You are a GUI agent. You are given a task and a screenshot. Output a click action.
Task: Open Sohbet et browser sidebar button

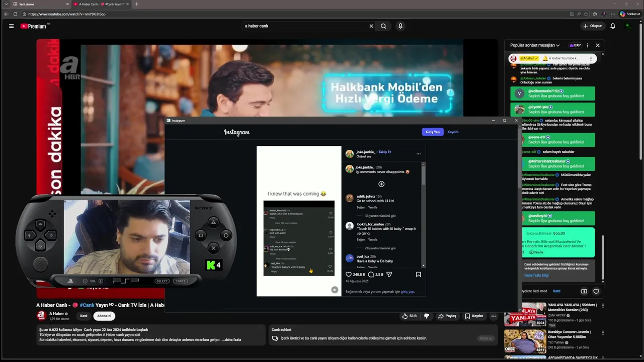pos(630,14)
